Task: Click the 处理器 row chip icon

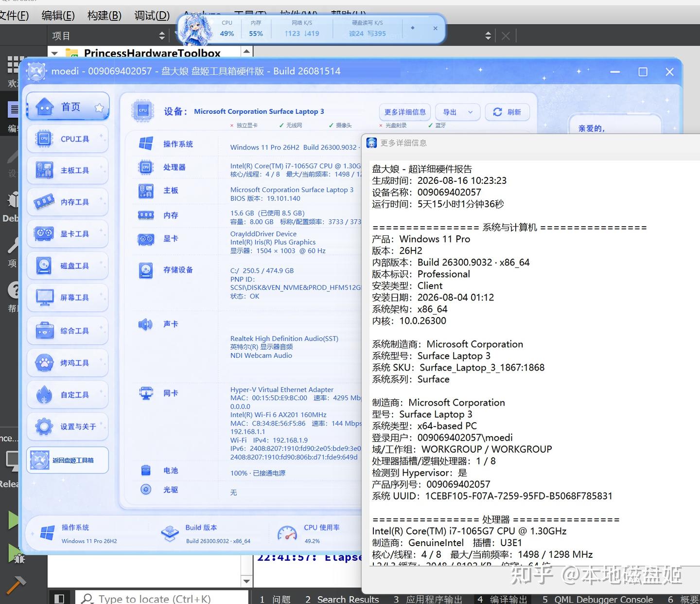Action: pyautogui.click(x=146, y=167)
